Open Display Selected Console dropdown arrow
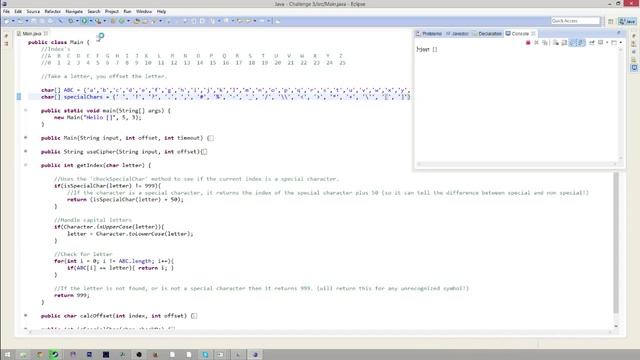 point(607,42)
